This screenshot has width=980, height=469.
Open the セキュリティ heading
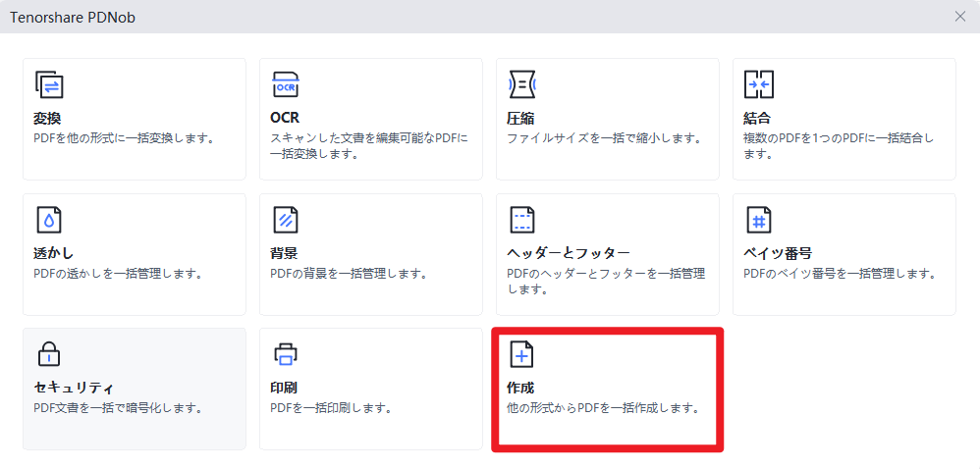73,389
